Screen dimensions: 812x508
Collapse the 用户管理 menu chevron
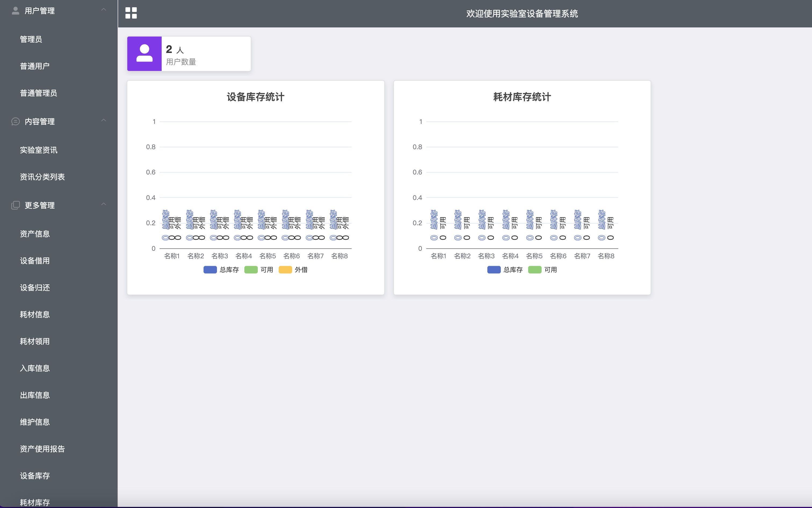[x=104, y=10]
